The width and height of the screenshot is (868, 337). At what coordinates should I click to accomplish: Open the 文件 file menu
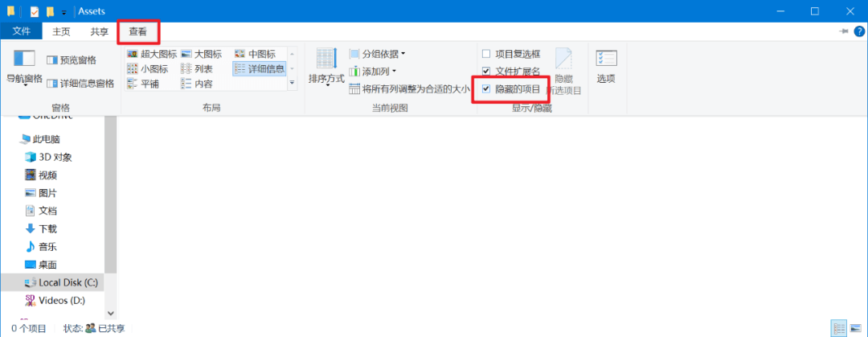pos(21,31)
